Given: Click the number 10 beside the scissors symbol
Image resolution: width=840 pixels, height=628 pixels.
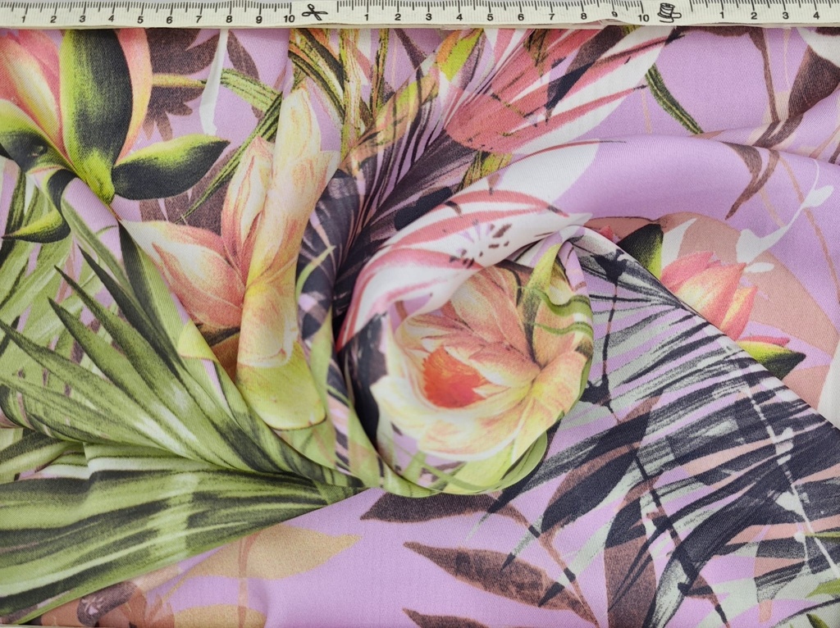Looking at the screenshot, I should coord(290,19).
